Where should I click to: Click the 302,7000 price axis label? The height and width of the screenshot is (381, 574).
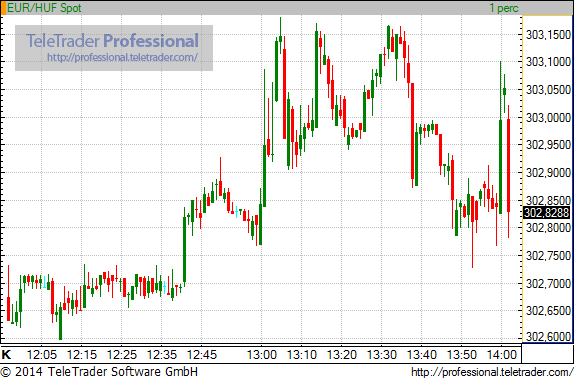tap(548, 283)
